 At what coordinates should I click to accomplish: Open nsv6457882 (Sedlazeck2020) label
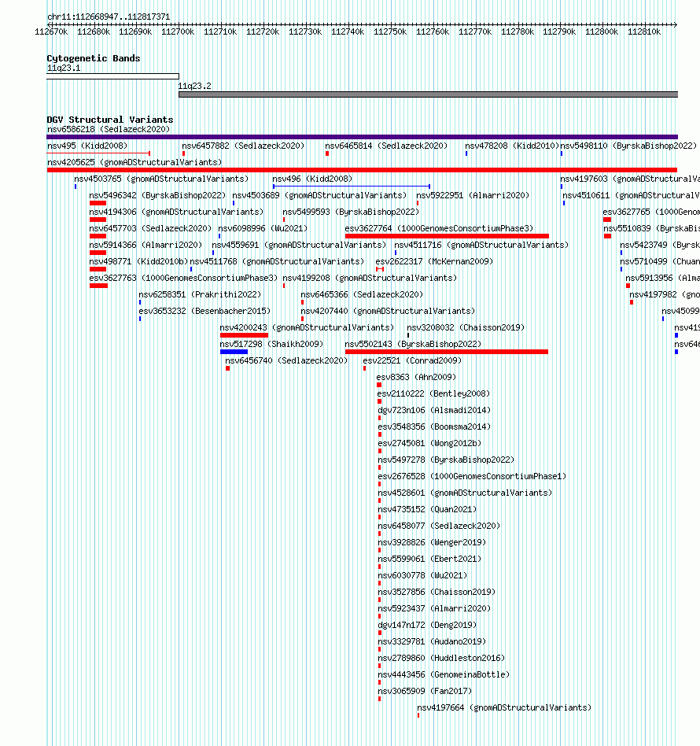point(243,146)
